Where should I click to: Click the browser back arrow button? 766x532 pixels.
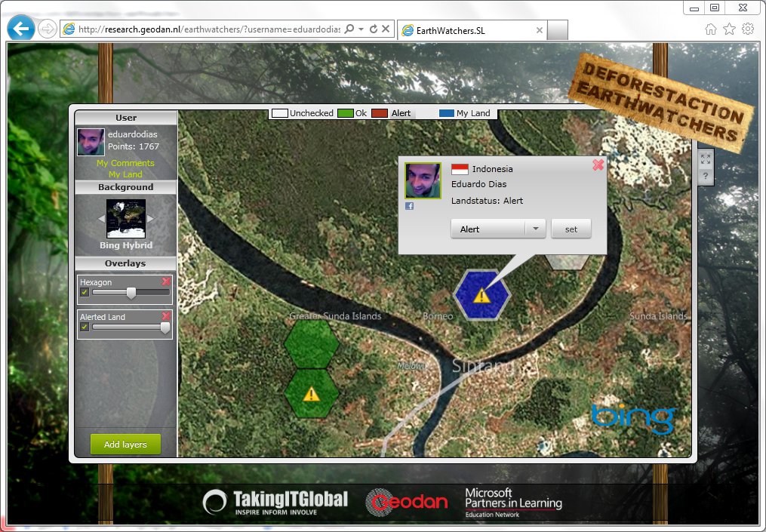pyautogui.click(x=21, y=29)
